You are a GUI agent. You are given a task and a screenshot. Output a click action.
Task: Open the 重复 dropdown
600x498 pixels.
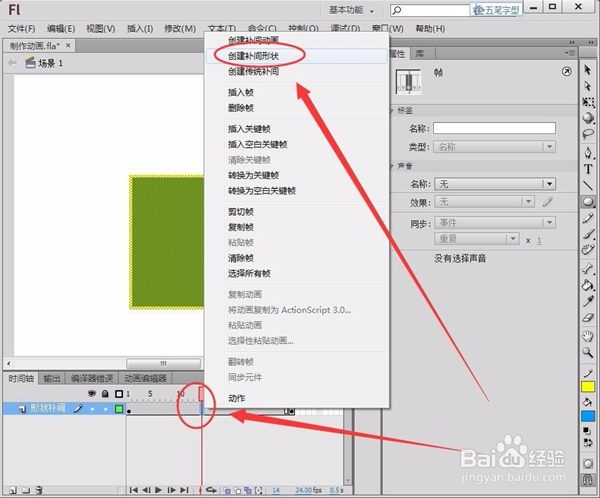477,239
